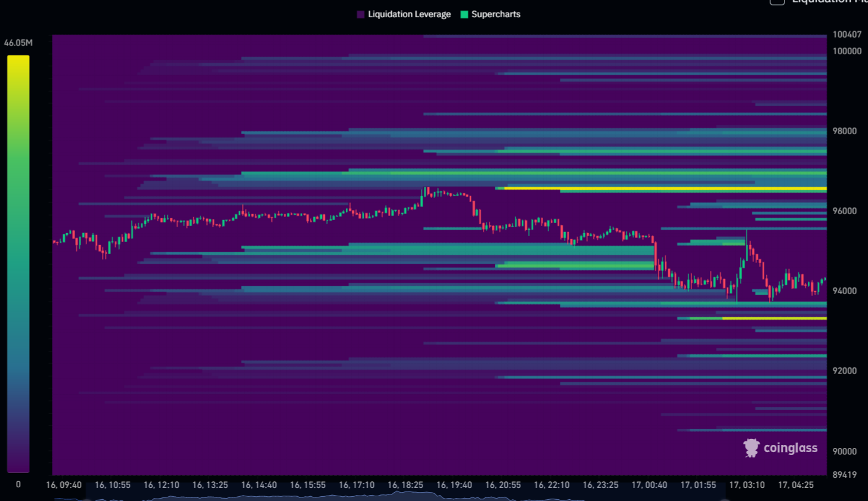868x501 pixels.
Task: Toggle the Supercharts legend entry
Action: 490,14
